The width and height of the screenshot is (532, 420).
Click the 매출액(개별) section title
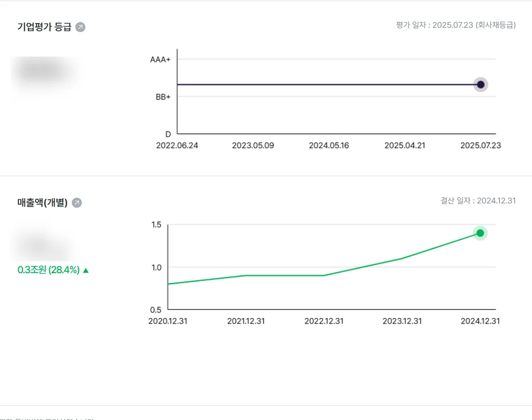tap(42, 203)
